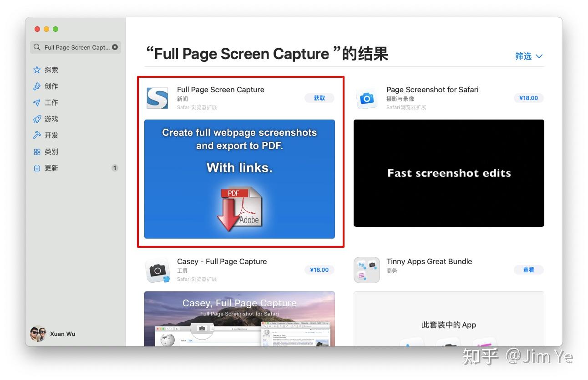Click 新闻 category under Full Page Screen Capture
The image size is (588, 380).
pyautogui.click(x=182, y=99)
